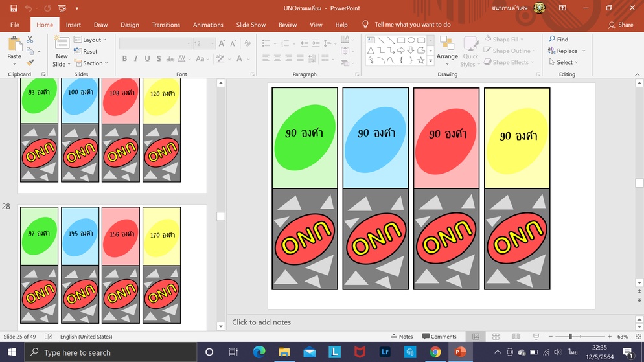Image resolution: width=644 pixels, height=362 pixels.
Task: Toggle Normal view button
Action: [476, 337]
